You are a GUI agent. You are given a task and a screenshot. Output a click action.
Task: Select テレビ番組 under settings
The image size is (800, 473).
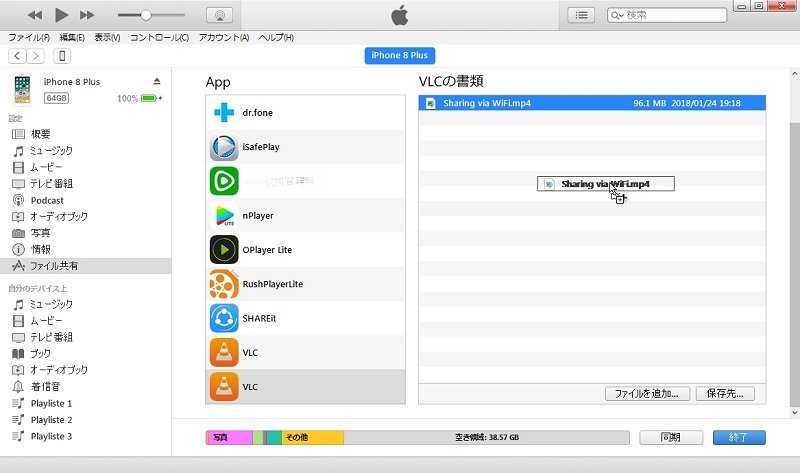coord(86,184)
